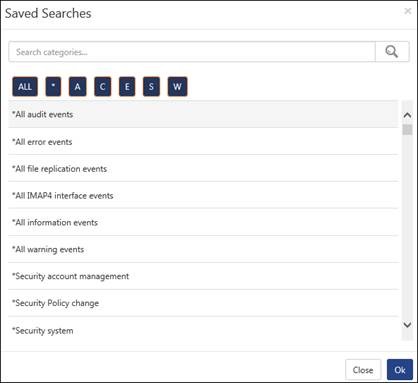
Task: Select the ALL filter button
Action: [x=25, y=87]
